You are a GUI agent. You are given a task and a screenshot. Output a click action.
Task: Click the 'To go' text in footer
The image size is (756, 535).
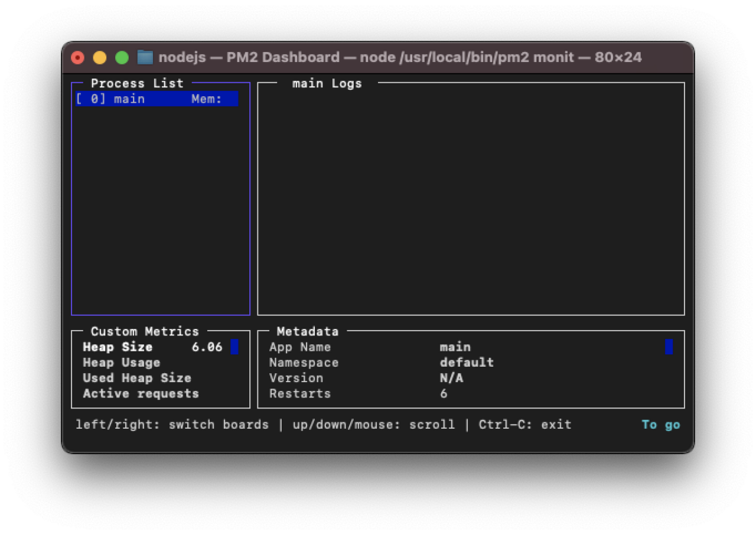(661, 425)
